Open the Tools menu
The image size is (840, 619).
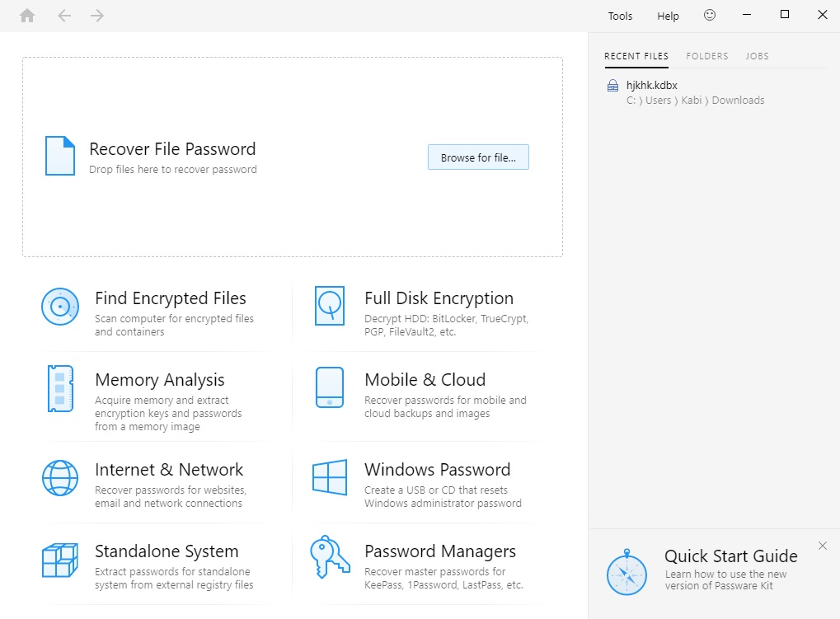click(620, 16)
